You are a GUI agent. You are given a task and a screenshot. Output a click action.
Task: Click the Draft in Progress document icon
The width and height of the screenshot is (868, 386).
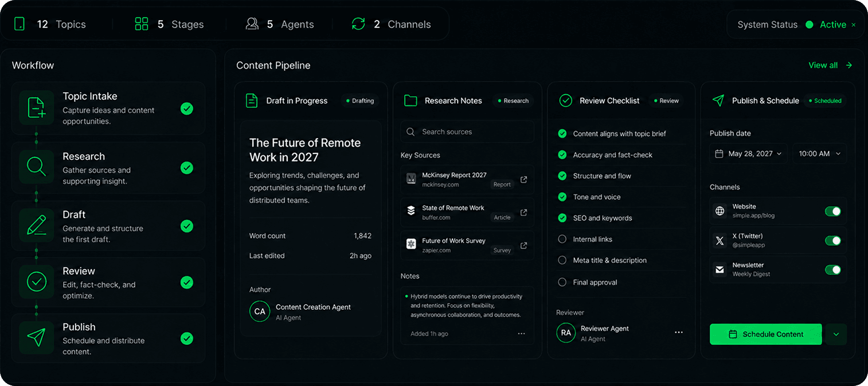[x=251, y=100]
